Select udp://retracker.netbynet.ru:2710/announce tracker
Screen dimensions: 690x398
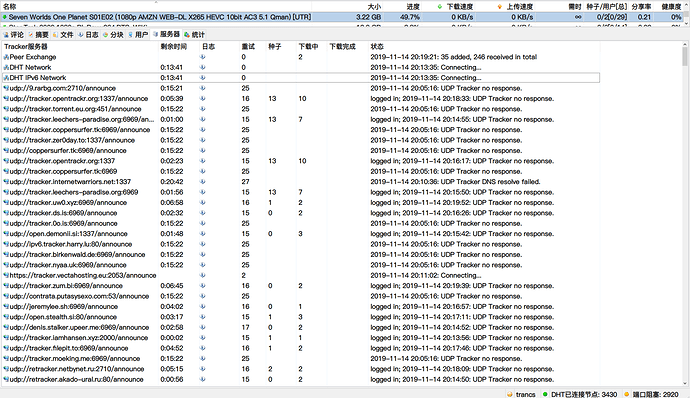pyautogui.click(x=77, y=369)
